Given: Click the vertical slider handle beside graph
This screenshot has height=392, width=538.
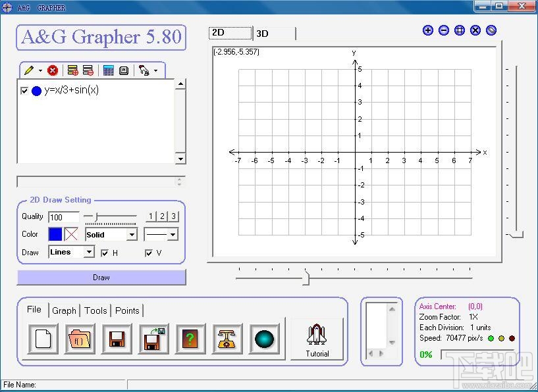Looking at the screenshot, I should coord(517,235).
